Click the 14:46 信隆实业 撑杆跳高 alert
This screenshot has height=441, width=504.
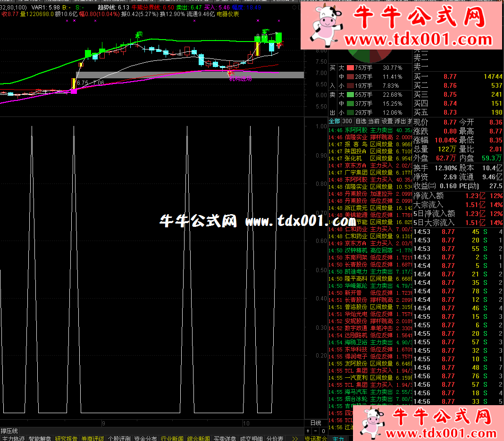[370, 137]
